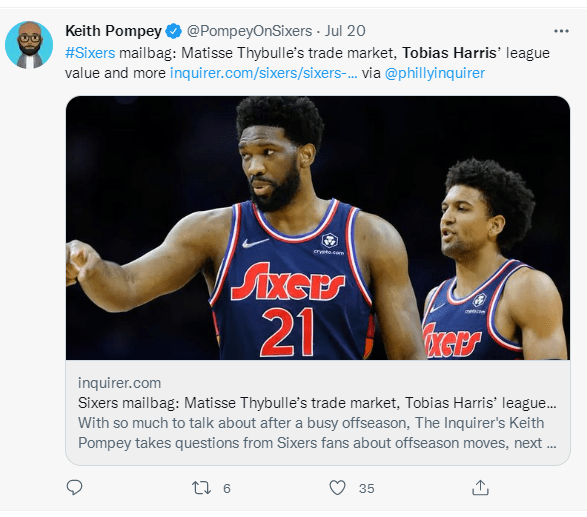
Task: Retweet the post using the retweet icon
Action: [x=201, y=488]
